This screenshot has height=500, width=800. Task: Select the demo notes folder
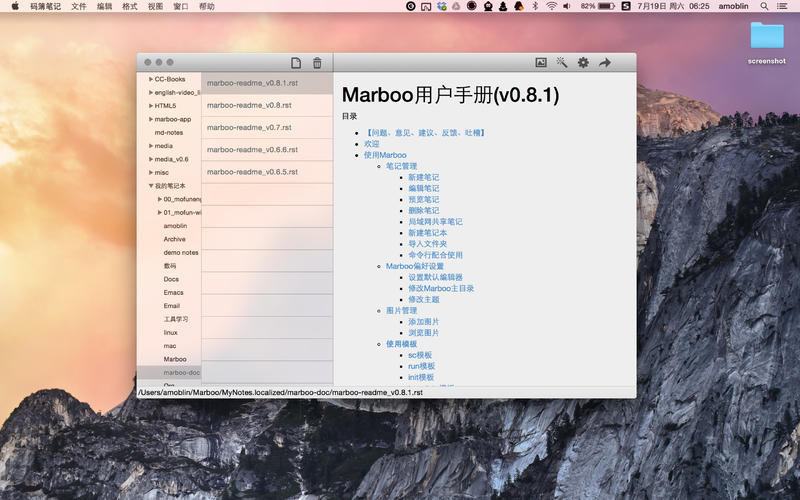(x=181, y=253)
